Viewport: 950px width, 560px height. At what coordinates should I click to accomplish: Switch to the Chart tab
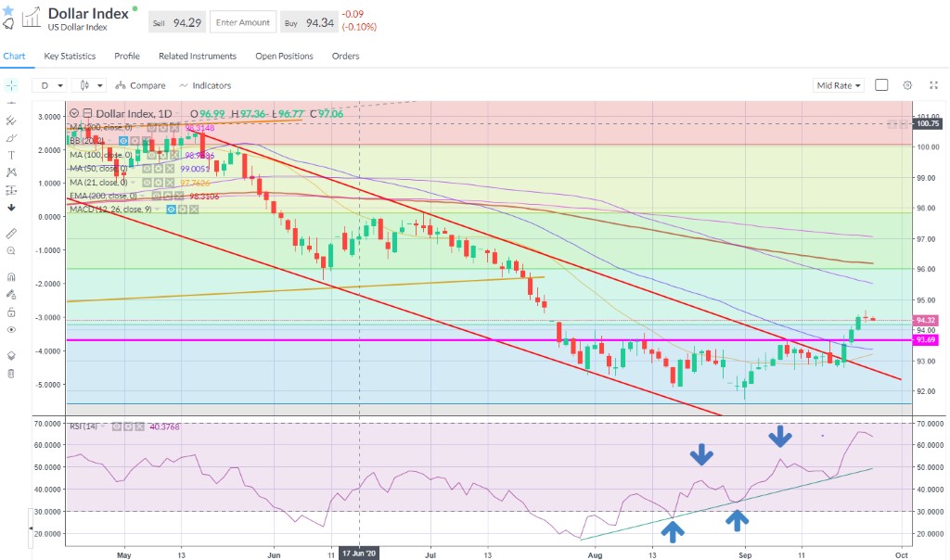(x=14, y=57)
